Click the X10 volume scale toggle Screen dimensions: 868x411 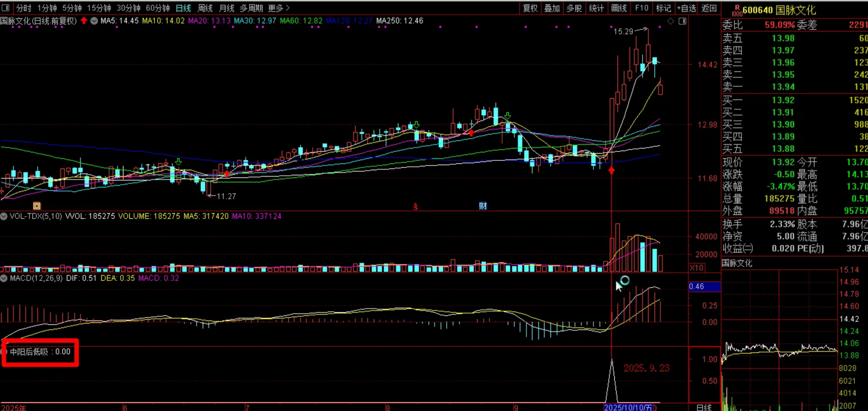pyautogui.click(x=696, y=268)
